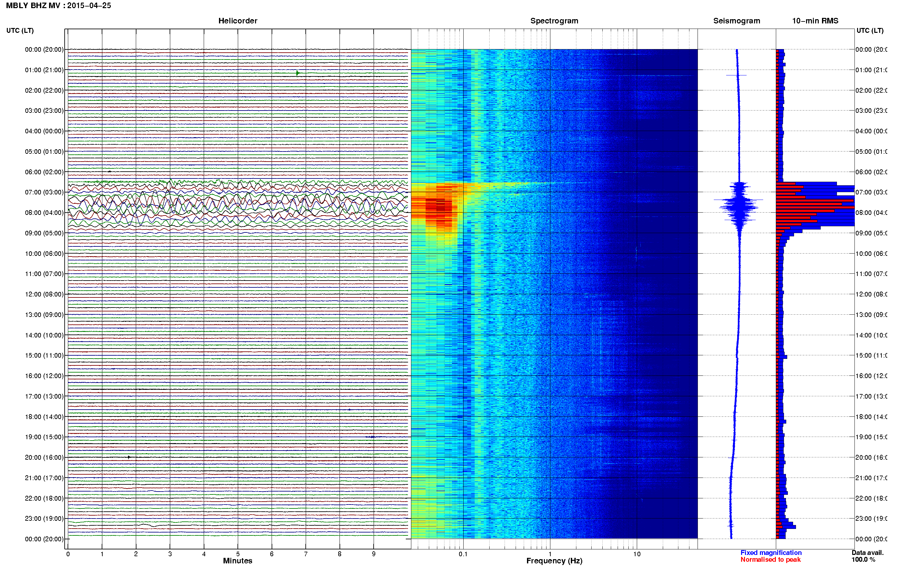Click left time label 21:00 (17:00)

coord(44,478)
